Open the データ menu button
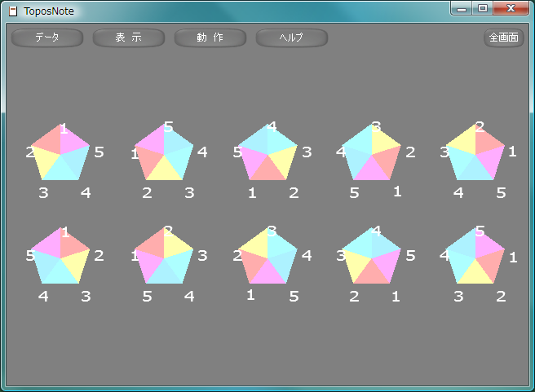 [x=47, y=37]
